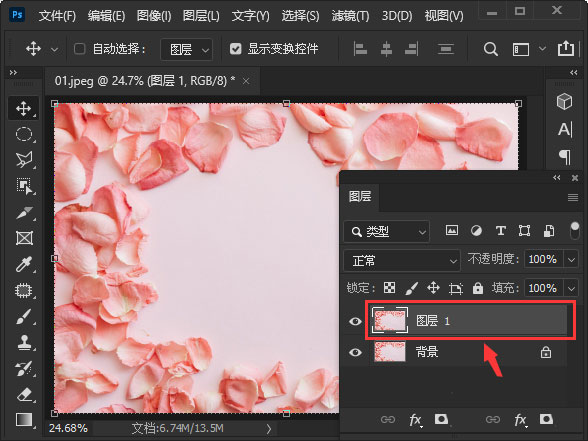Open the 视图(V) menu
Screen dimensions: 588x441
[444, 16]
